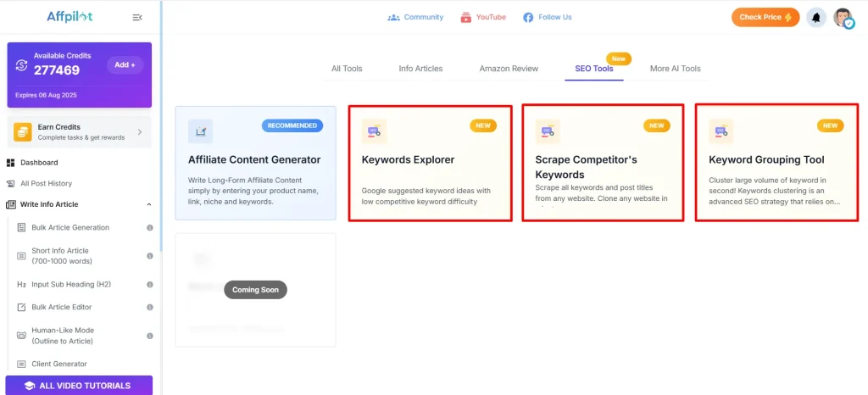Switch to the All Tools tab
868x395 pixels.
point(347,69)
